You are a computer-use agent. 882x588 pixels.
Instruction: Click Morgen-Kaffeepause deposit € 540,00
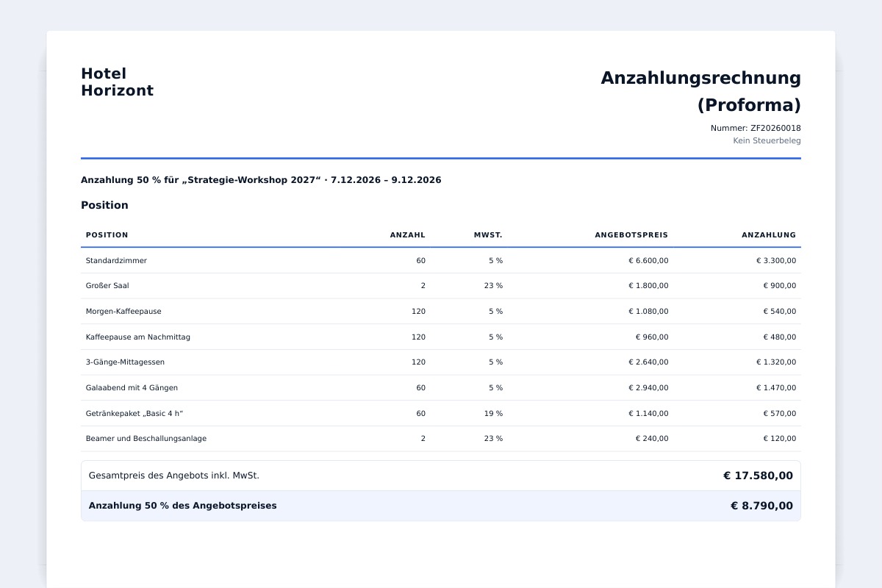click(780, 312)
